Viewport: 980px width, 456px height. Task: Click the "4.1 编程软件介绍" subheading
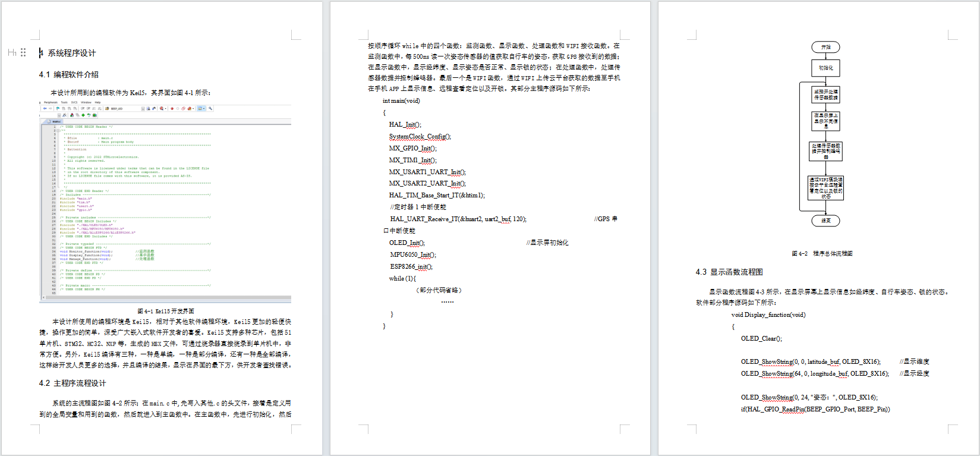(69, 75)
